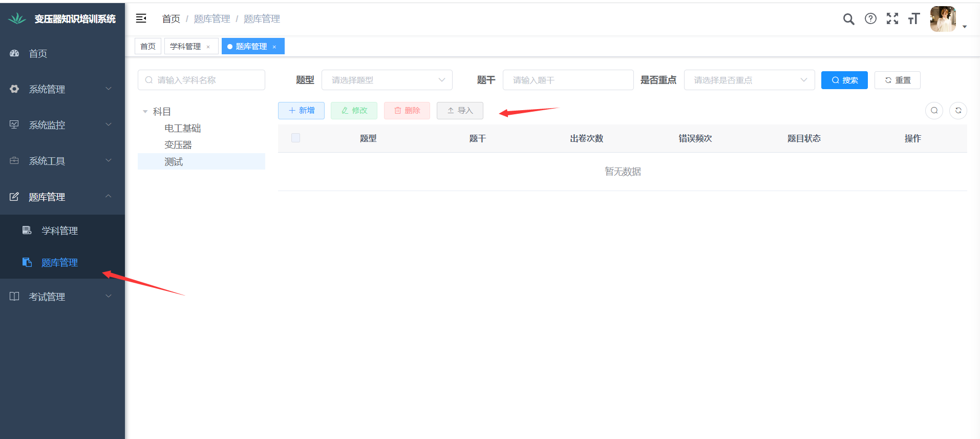Image resolution: width=980 pixels, height=439 pixels.
Task: Click the 重置 button
Action: point(898,80)
